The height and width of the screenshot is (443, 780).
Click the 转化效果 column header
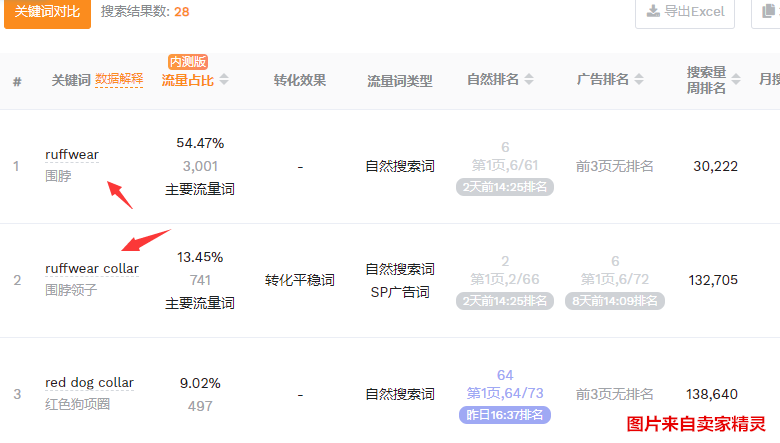coord(300,80)
